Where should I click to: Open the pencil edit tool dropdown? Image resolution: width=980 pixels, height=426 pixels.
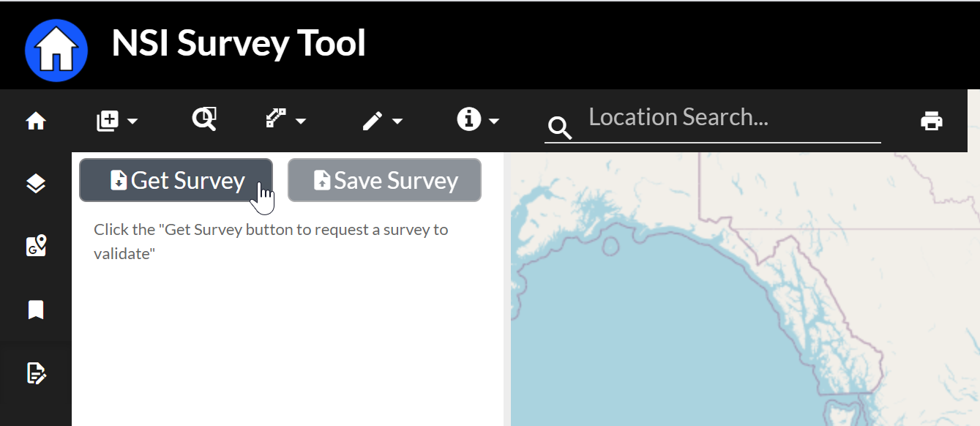tap(382, 121)
